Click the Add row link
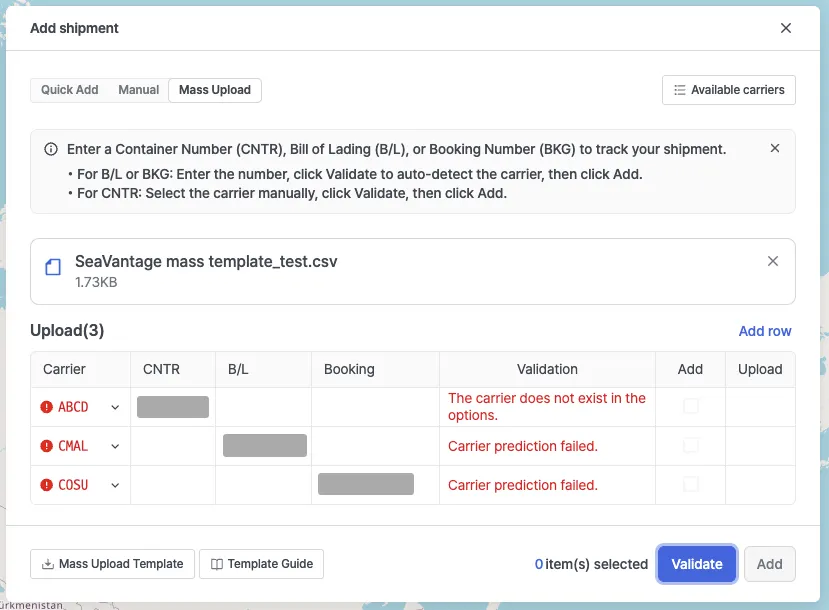 tap(764, 331)
